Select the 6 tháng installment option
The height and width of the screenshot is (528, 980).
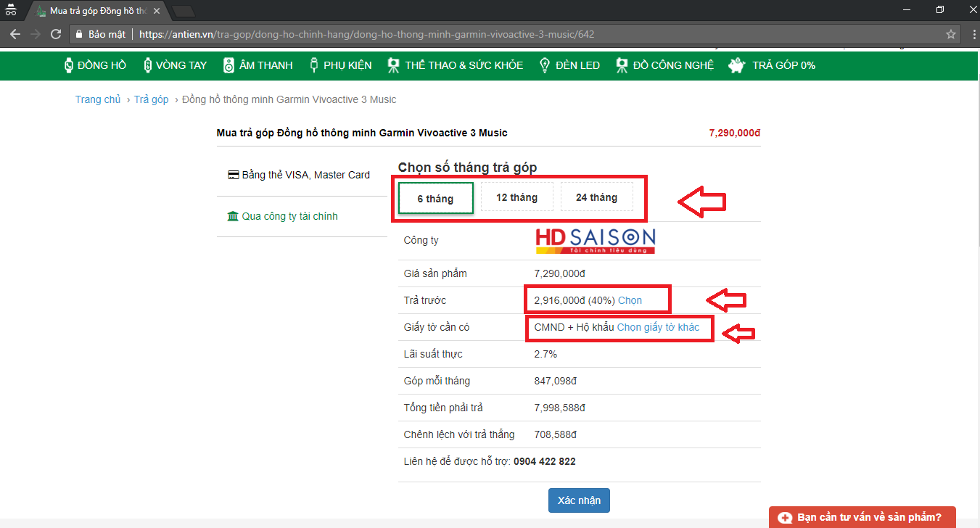point(435,198)
